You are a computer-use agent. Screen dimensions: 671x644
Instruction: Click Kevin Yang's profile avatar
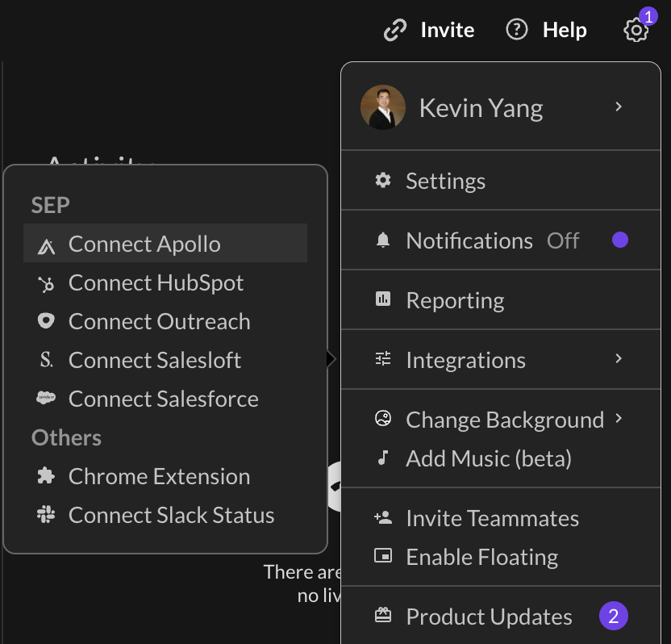point(382,107)
